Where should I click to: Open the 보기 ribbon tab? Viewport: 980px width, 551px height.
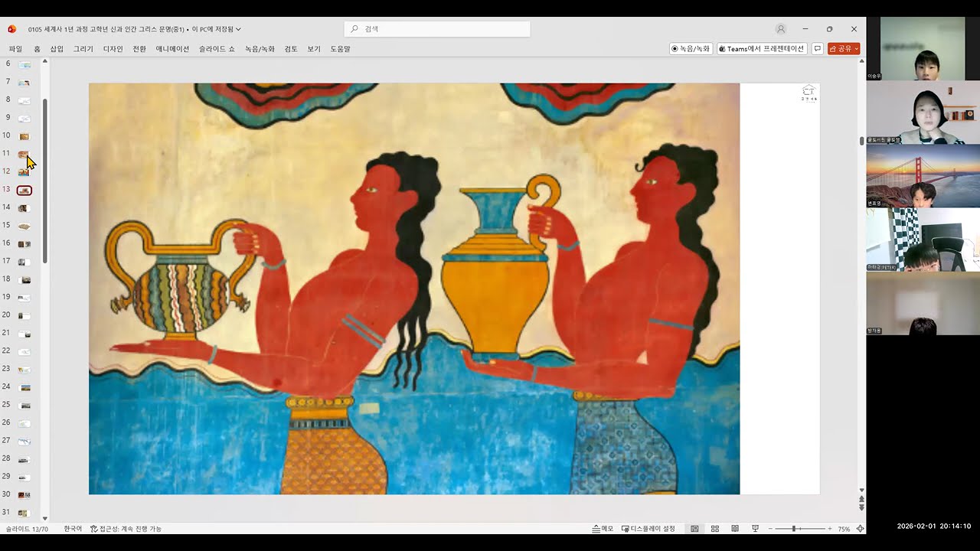314,49
